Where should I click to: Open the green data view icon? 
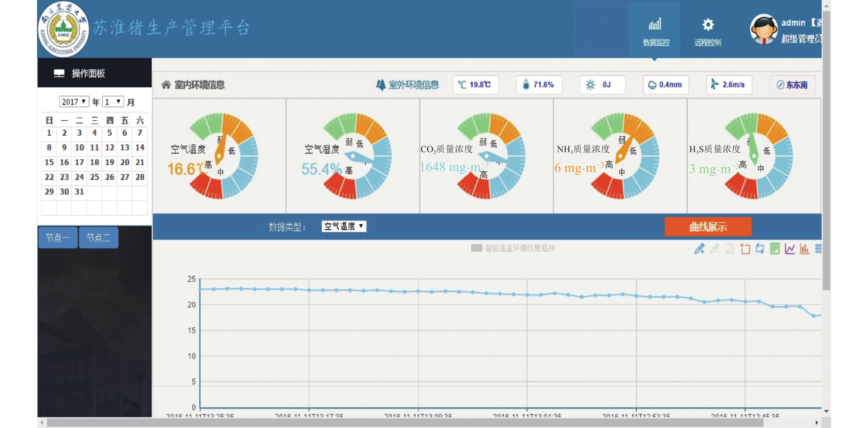point(775,249)
